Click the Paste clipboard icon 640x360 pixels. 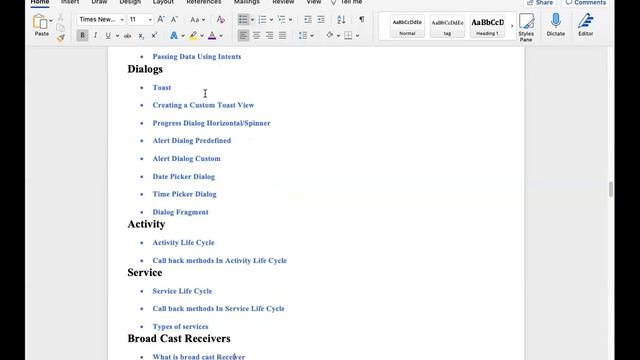click(40, 21)
